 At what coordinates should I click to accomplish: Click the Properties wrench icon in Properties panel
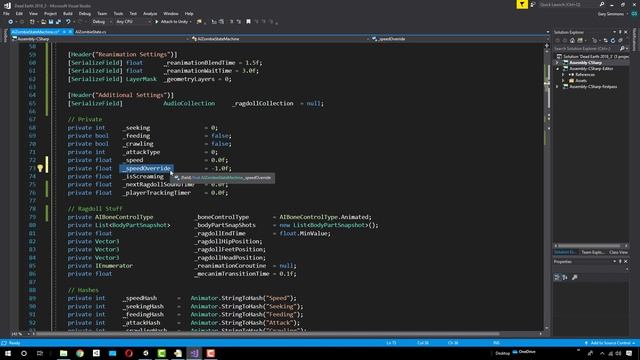point(575,277)
